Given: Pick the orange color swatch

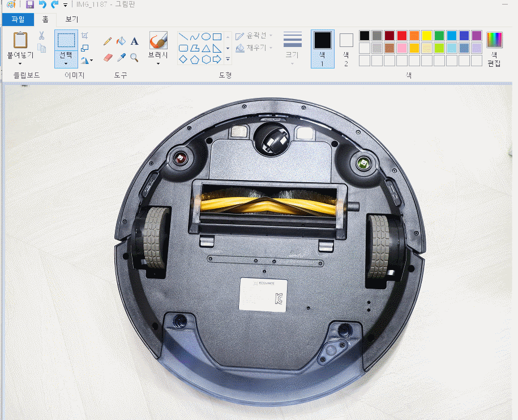Looking at the screenshot, I should [414, 35].
